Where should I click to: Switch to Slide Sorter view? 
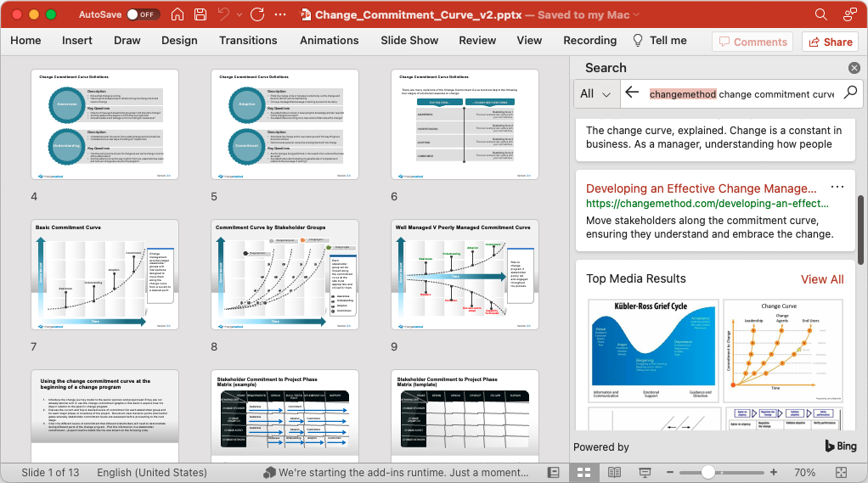tap(583, 472)
